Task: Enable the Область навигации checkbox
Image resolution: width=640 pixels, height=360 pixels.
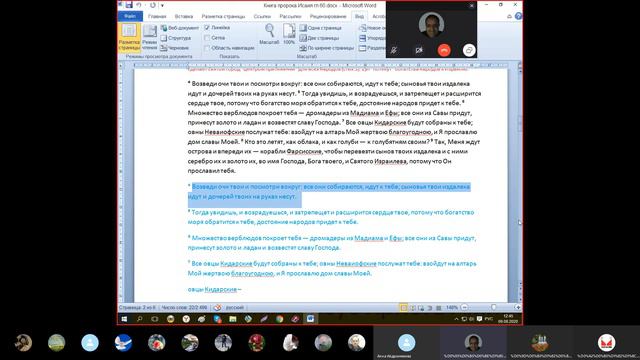Action: pyautogui.click(x=207, y=48)
